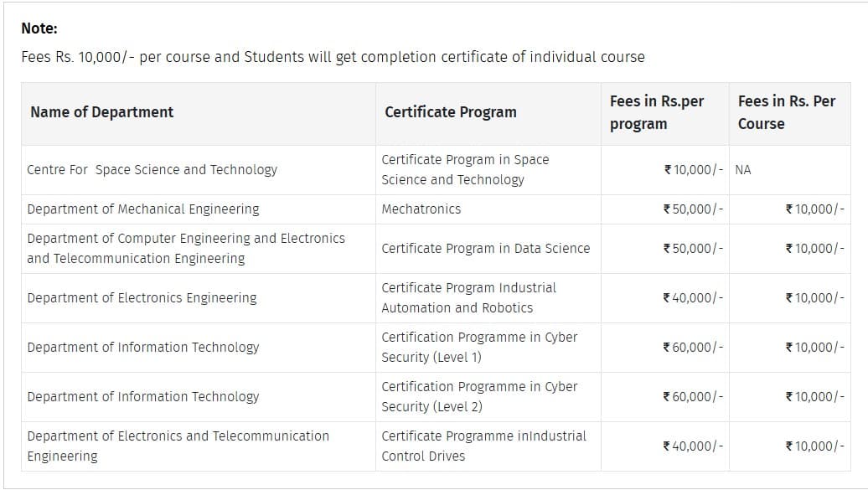This screenshot has height=490, width=868.
Task: Click Department of Electronics and Telecommunication Engineering cell
Action: point(178,446)
